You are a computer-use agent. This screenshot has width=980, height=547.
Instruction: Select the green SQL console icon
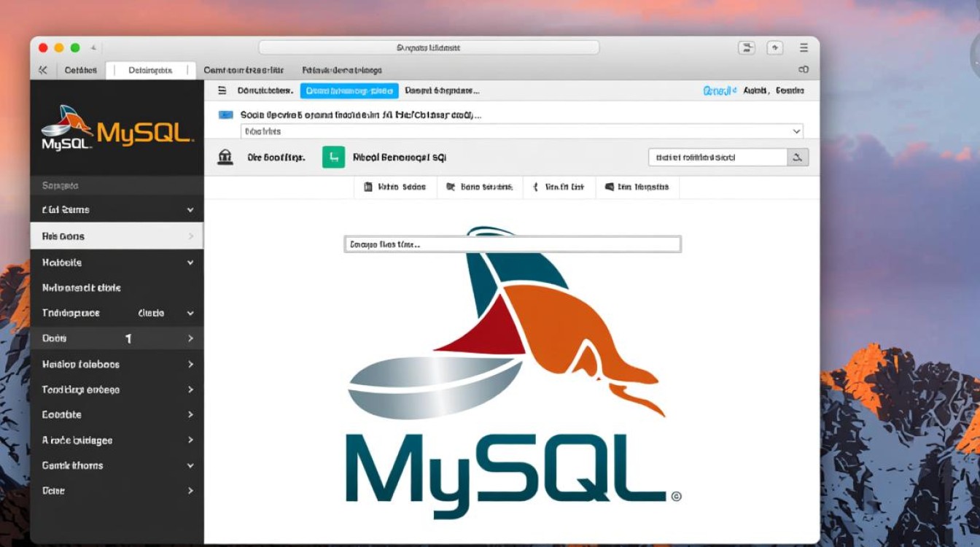pos(333,156)
